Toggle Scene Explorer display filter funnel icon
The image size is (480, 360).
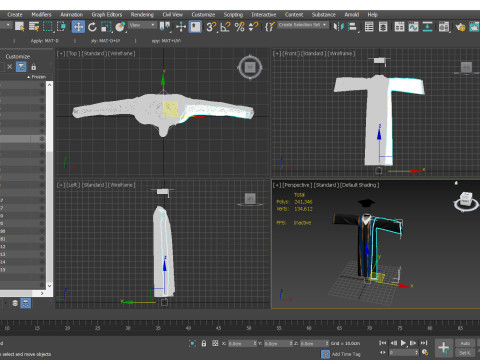tap(21, 67)
